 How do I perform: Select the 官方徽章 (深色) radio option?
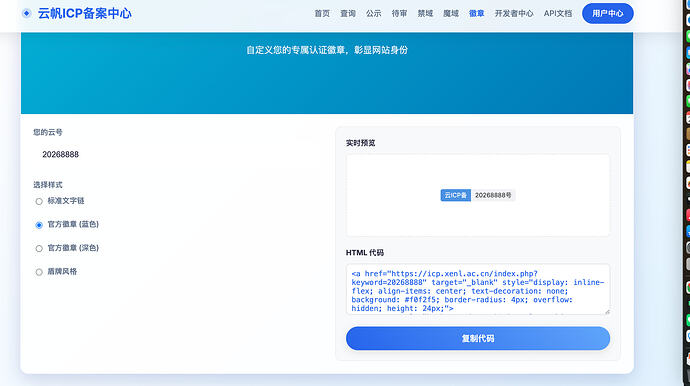click(39, 249)
